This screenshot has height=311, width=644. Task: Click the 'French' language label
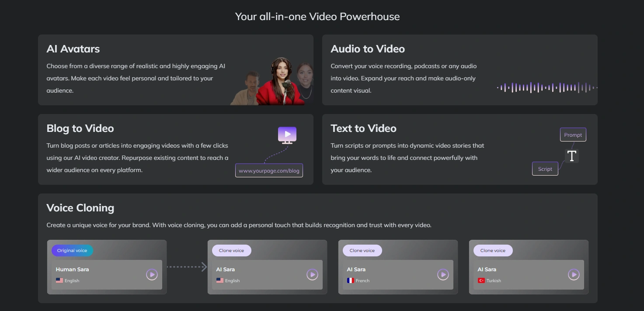point(362,281)
